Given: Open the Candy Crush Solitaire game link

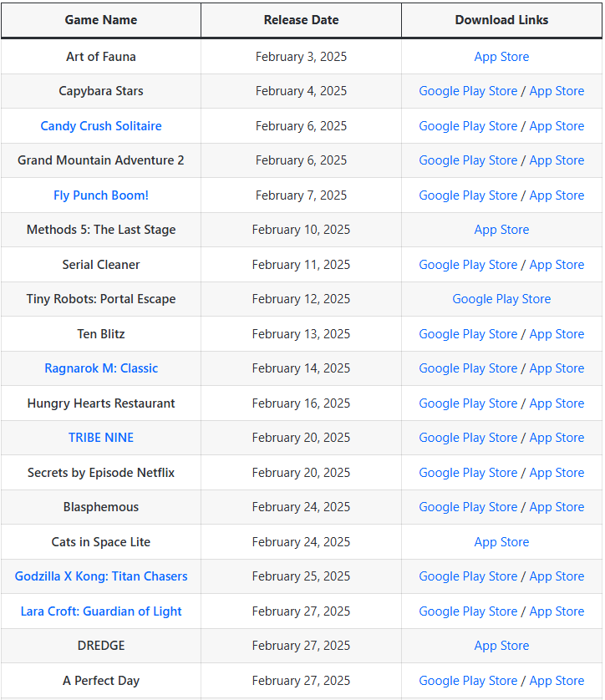Looking at the screenshot, I should 101,126.
